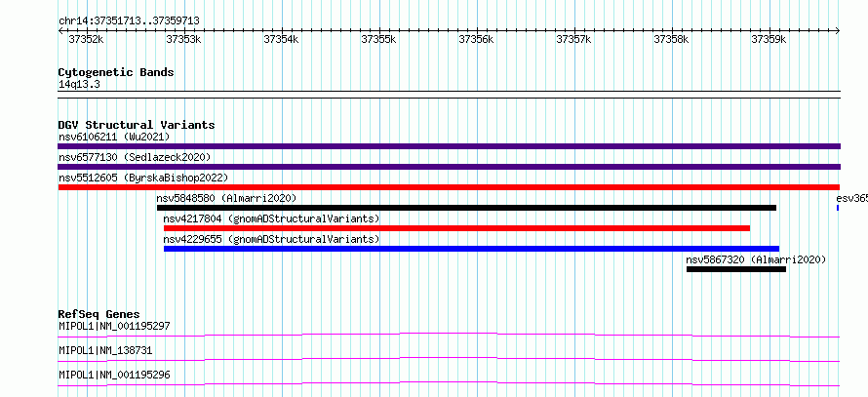Click the 37357k ruler tick label

point(573,39)
